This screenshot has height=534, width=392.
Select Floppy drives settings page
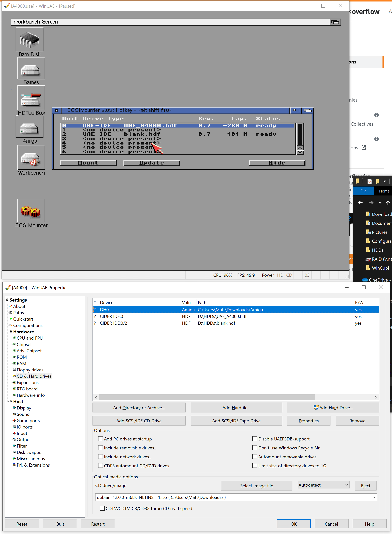click(30, 370)
